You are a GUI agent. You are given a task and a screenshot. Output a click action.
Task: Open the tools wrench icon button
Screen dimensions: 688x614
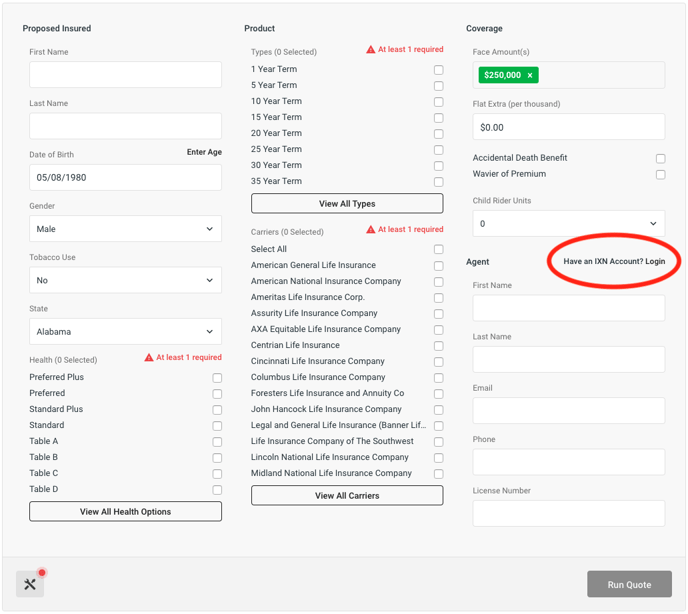click(x=30, y=584)
